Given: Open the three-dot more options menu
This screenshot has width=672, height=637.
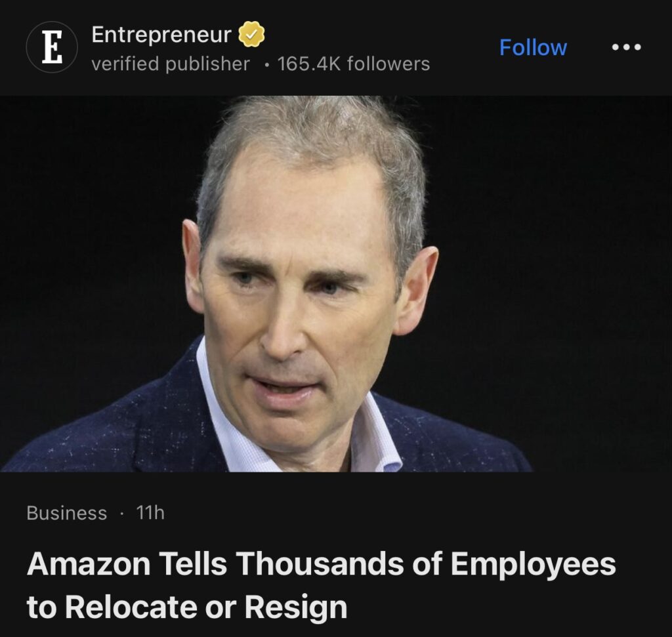Looking at the screenshot, I should pyautogui.click(x=627, y=47).
